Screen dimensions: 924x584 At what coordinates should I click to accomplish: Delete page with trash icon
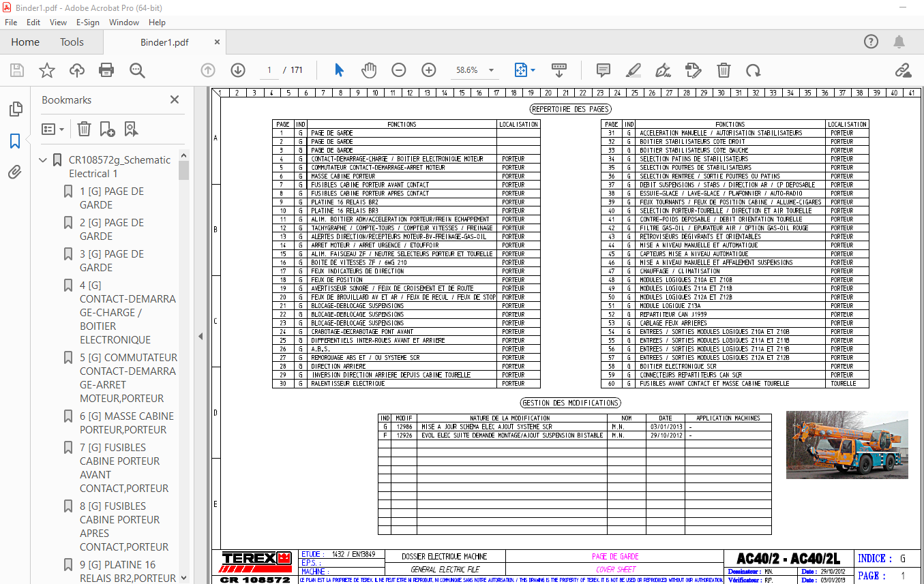[x=724, y=70]
